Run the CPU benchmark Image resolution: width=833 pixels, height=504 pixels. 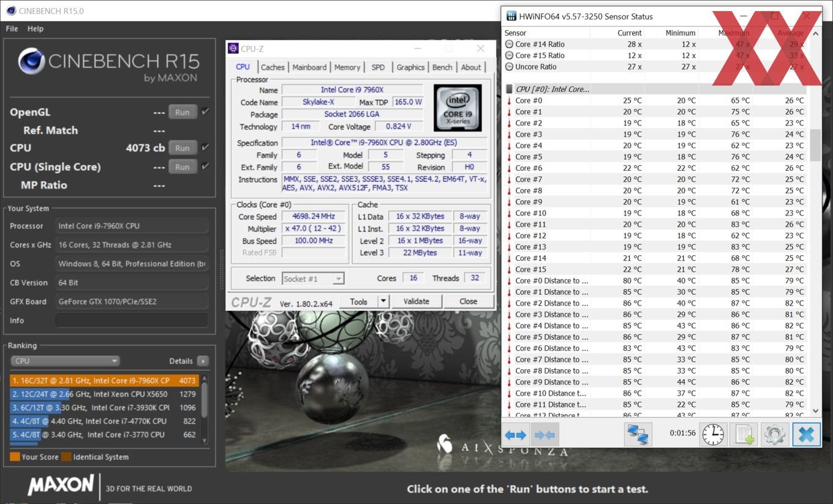(x=183, y=148)
